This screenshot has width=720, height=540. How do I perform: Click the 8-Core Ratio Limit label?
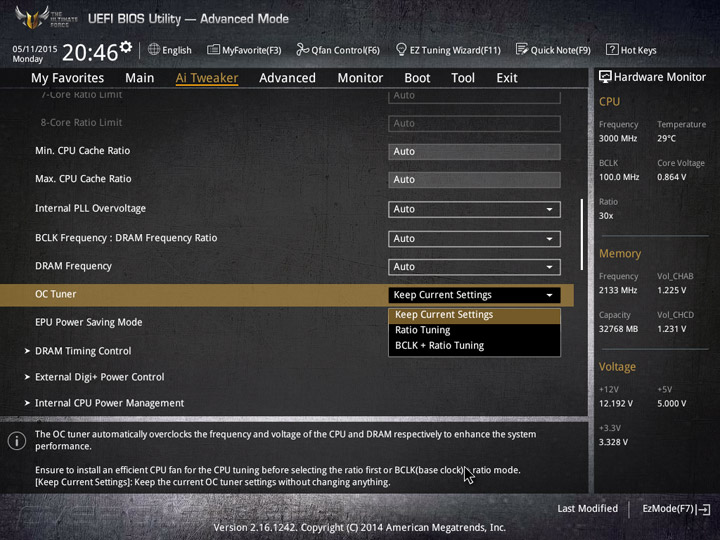tap(81, 123)
